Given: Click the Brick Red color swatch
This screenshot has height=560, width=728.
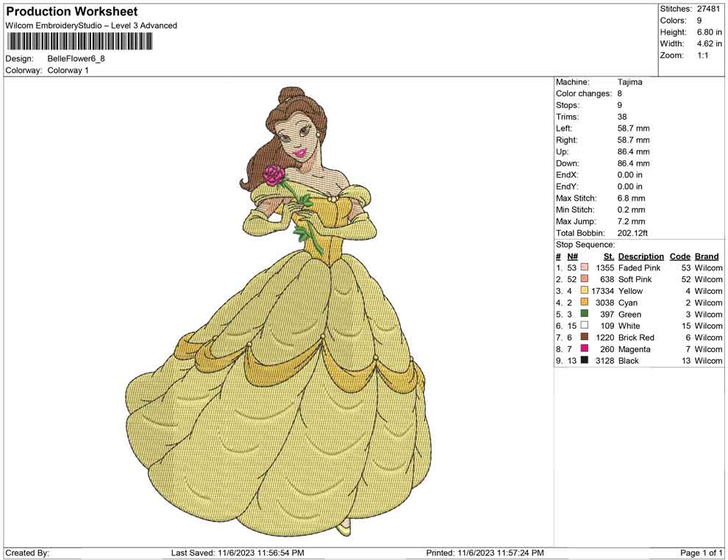Looking at the screenshot, I should pyautogui.click(x=585, y=338).
